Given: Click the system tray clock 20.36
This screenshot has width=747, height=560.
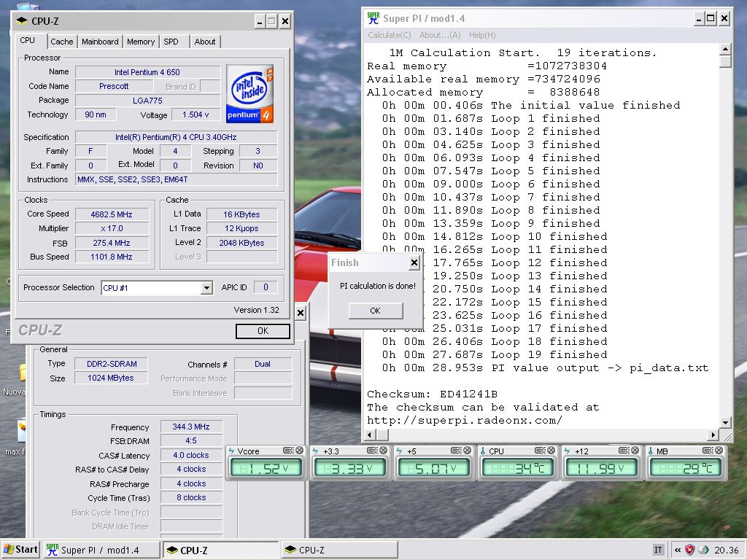Looking at the screenshot, I should pos(727,550).
